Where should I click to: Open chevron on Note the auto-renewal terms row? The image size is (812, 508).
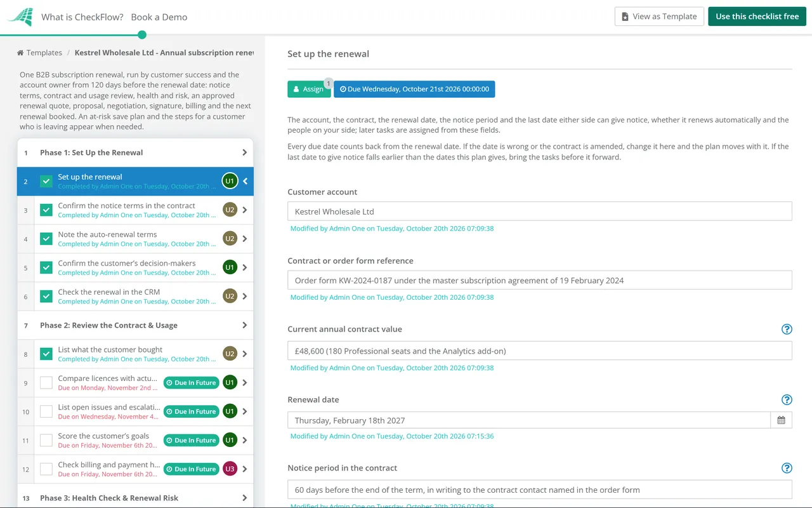[245, 239]
